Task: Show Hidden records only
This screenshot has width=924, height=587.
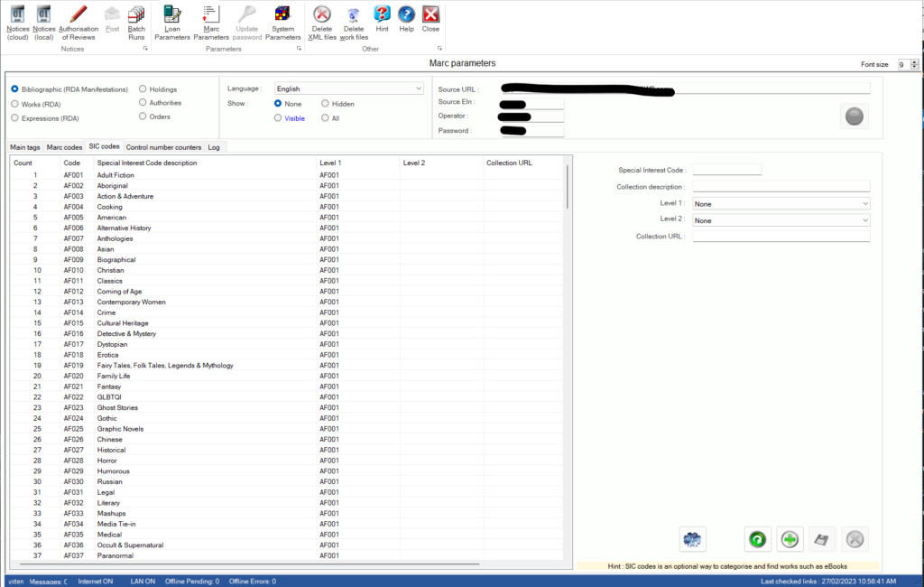Action: (325, 102)
